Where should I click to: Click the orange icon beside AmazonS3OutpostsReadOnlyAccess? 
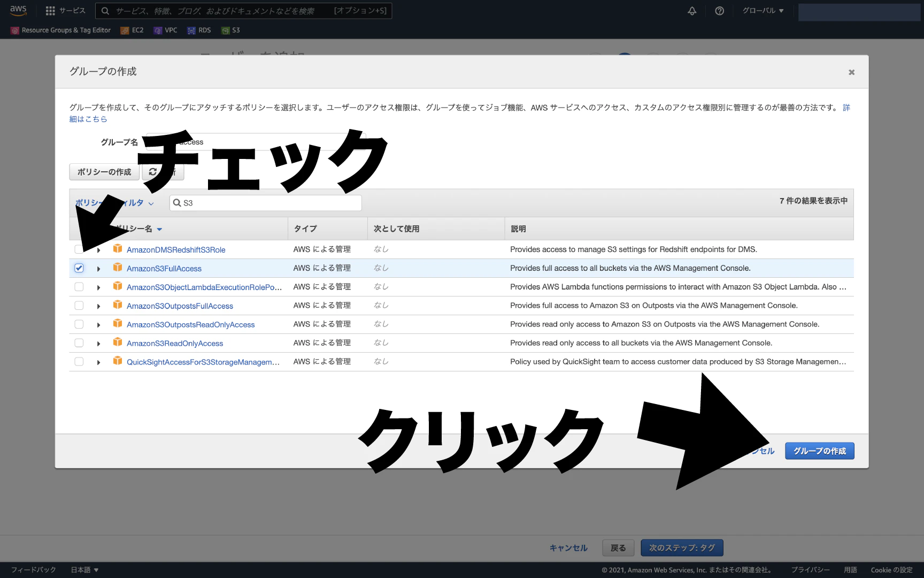tap(118, 324)
